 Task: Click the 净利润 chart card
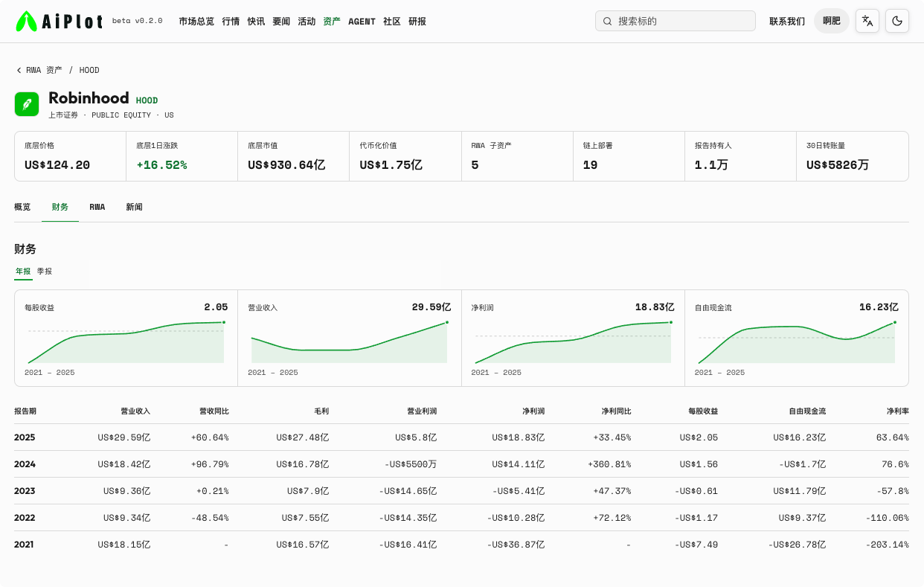point(573,338)
